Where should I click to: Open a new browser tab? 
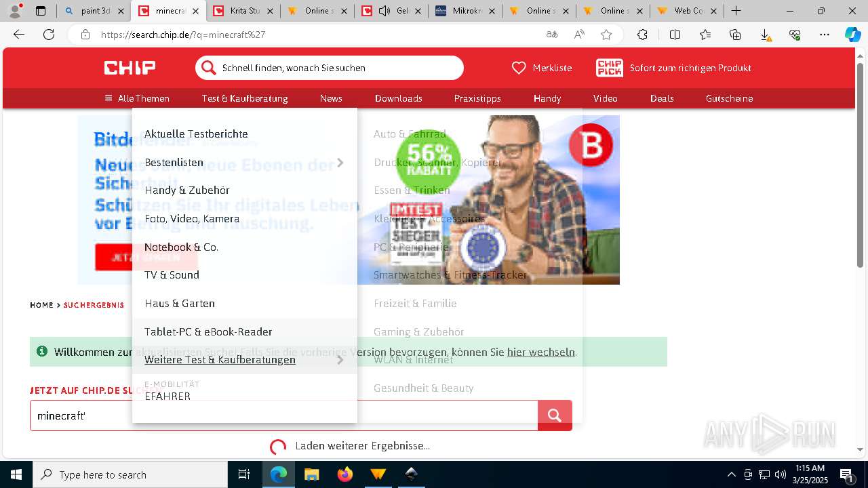coord(736,11)
